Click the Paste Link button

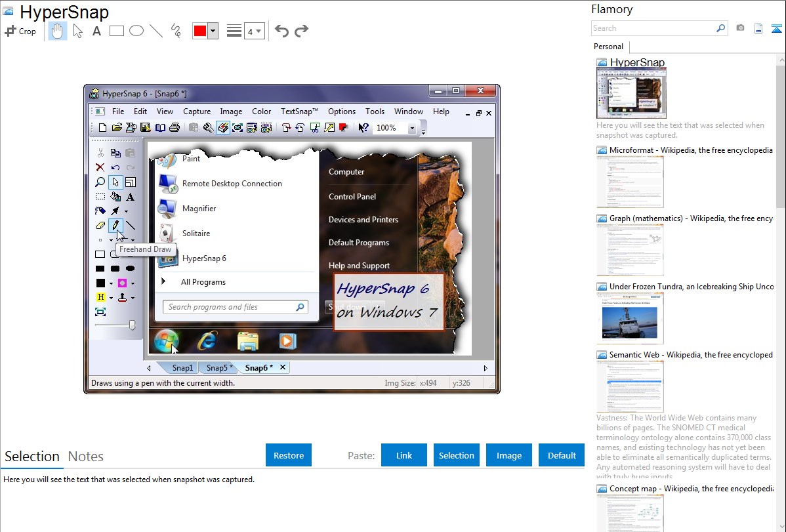click(404, 455)
